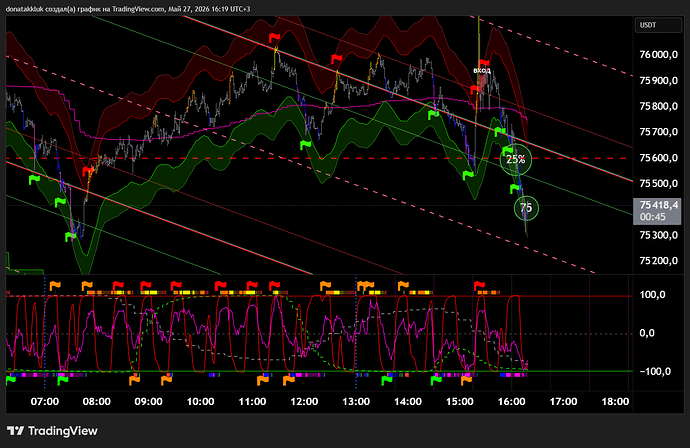Viewport: 690px width, 448px height.
Task: Click the 17:00 time axis label
Action: 563,401
